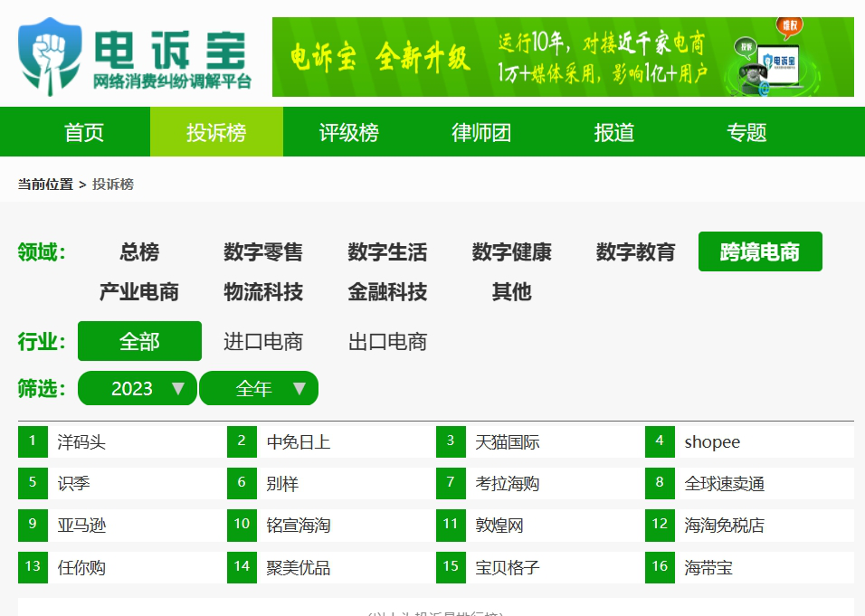Select the 总榜 field filter
Viewport: 865px width, 616px height.
coord(139,252)
